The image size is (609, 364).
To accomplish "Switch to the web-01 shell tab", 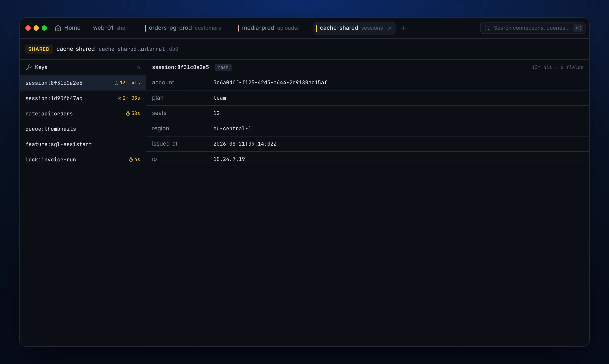I will pos(110,28).
